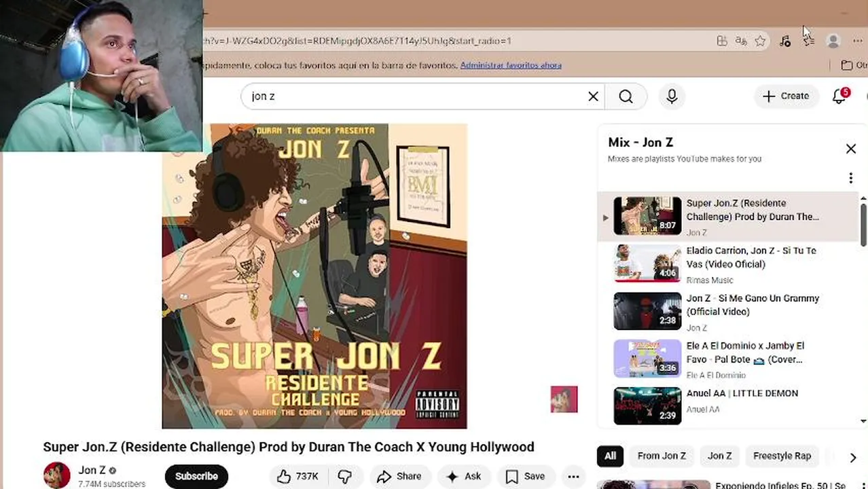Screen dimensions: 868x489
Task: Open split screen icon in address bar
Action: [722, 41]
